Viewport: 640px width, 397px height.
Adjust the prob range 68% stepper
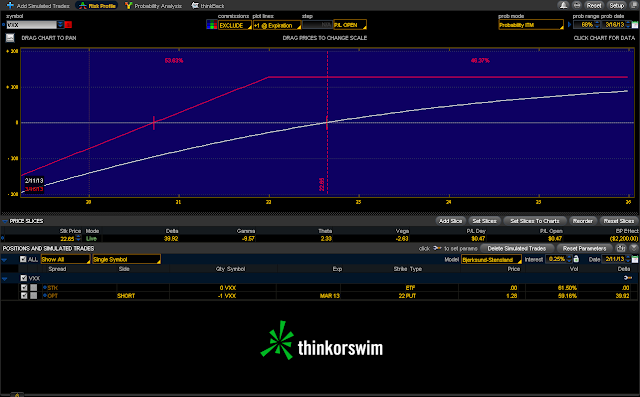click(x=597, y=25)
